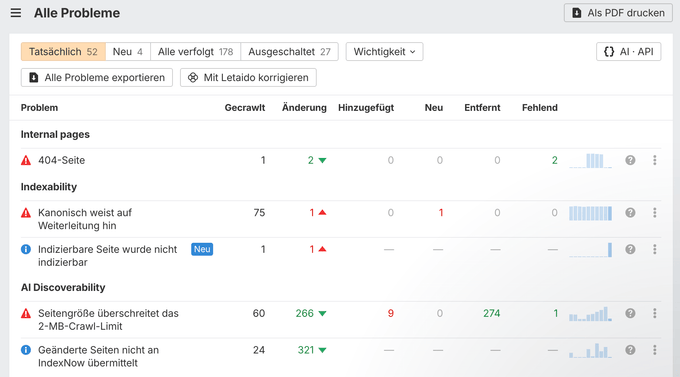The height and width of the screenshot is (377, 680).
Task: Expand the Wichtigkeit sorting dropdown
Action: coord(384,52)
